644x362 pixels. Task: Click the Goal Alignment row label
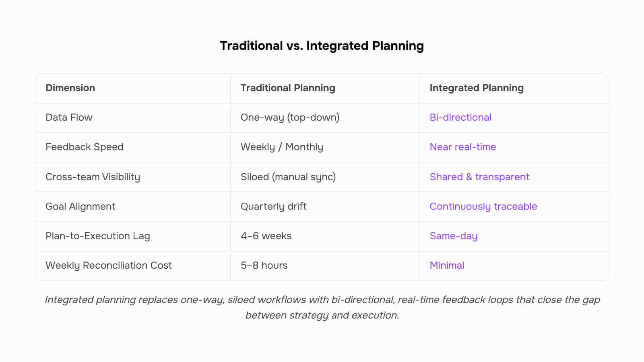pos(80,207)
